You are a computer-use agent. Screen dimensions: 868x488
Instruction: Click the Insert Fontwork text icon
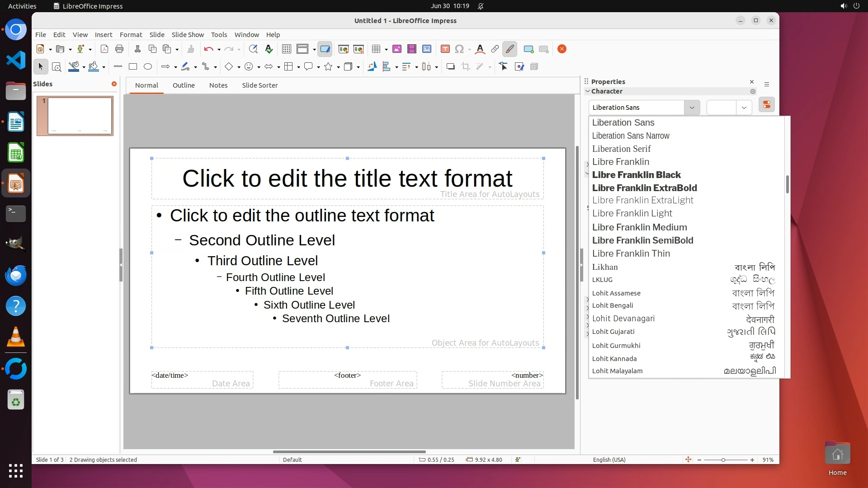point(480,49)
